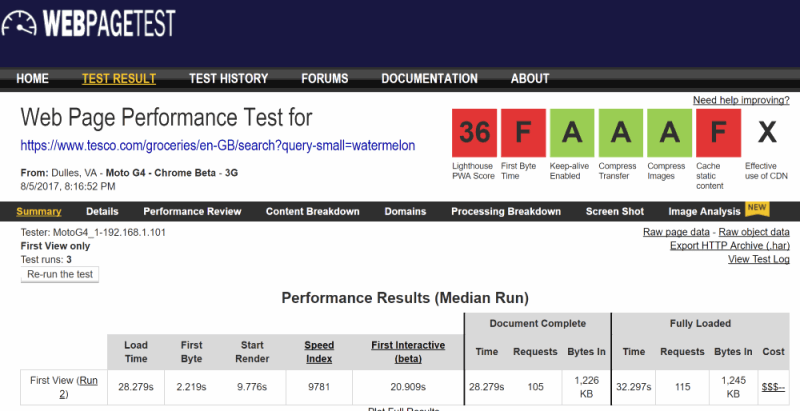The image size is (800, 411).
Task: Click Fully Loaded time 32.297s
Action: [634, 387]
